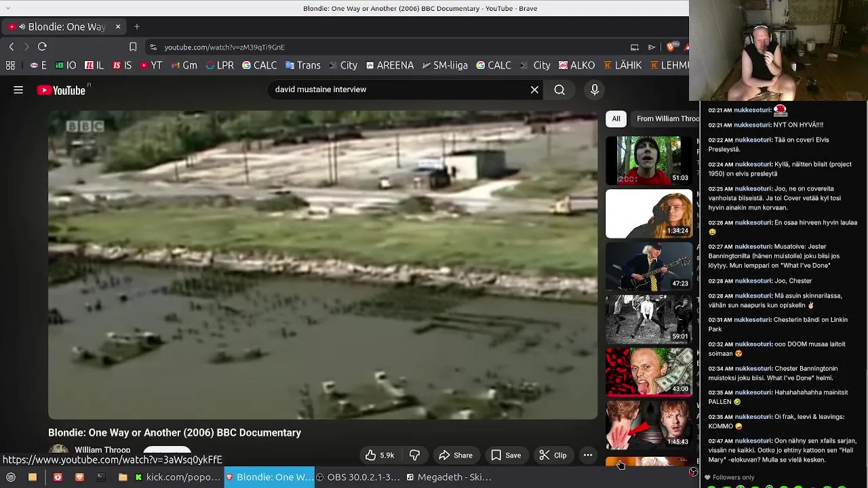This screenshot has width=868, height=488.
Task: Switch to OBS 30.0.2.1 taskbar window
Action: coord(359,477)
